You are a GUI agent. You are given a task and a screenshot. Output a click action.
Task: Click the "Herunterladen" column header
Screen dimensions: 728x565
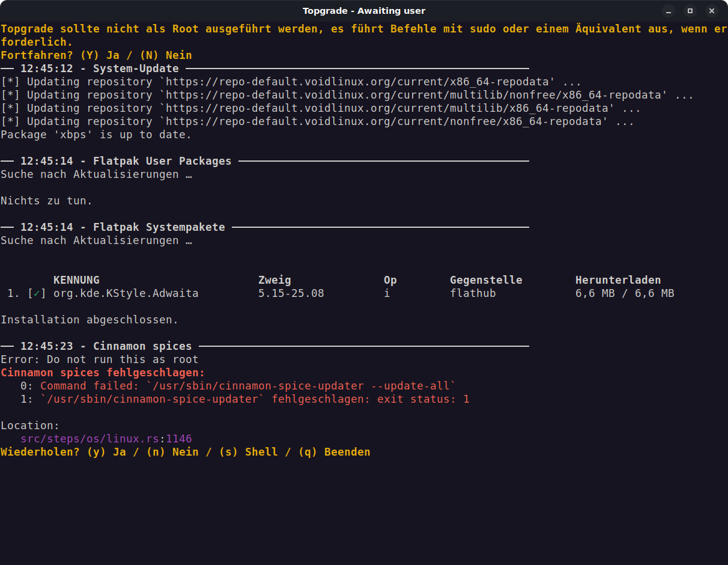(618, 280)
